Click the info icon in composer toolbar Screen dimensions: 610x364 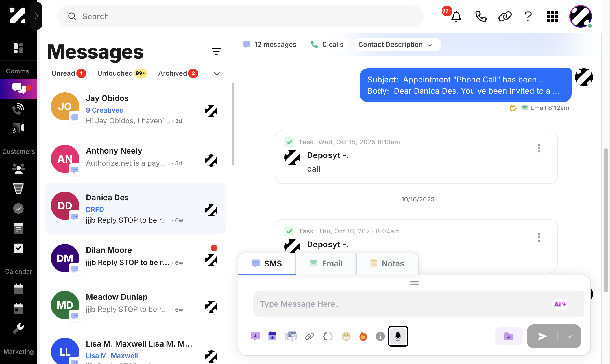click(380, 336)
